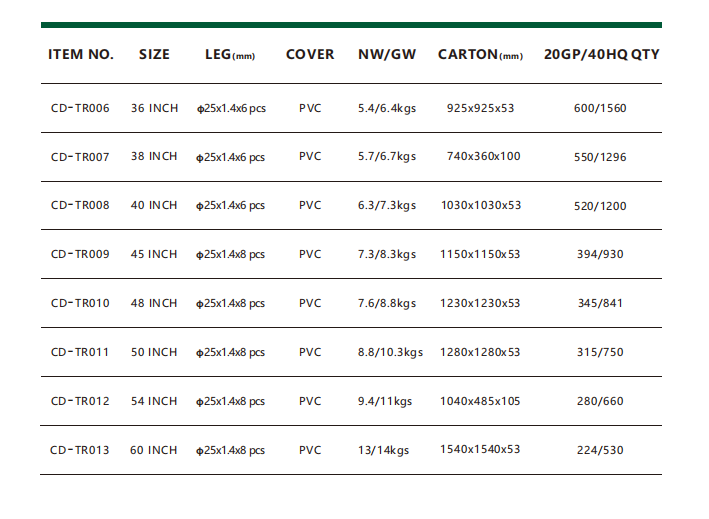Image resolution: width=709 pixels, height=519 pixels.
Task: Click the 394/930 quantity cell
Action: click(x=601, y=255)
